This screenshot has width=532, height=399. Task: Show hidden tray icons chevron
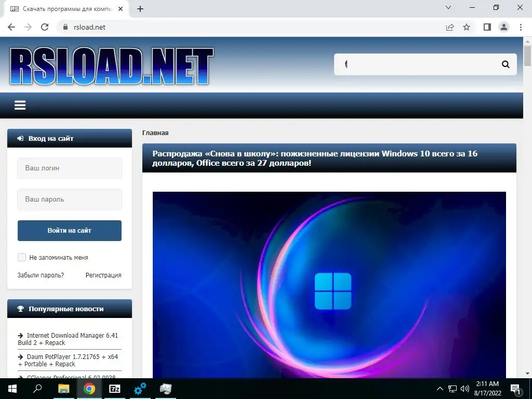440,389
